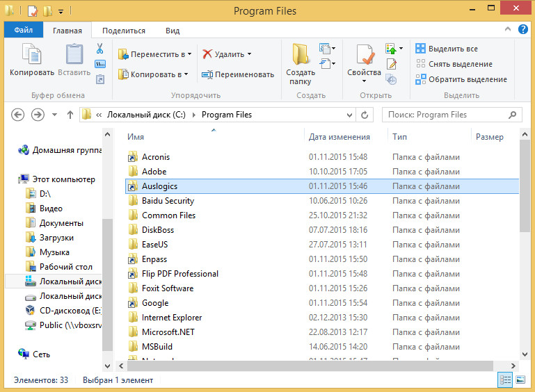The height and width of the screenshot is (392, 535).
Task: Switch to the Вид ribbon tab
Action: 173,31
